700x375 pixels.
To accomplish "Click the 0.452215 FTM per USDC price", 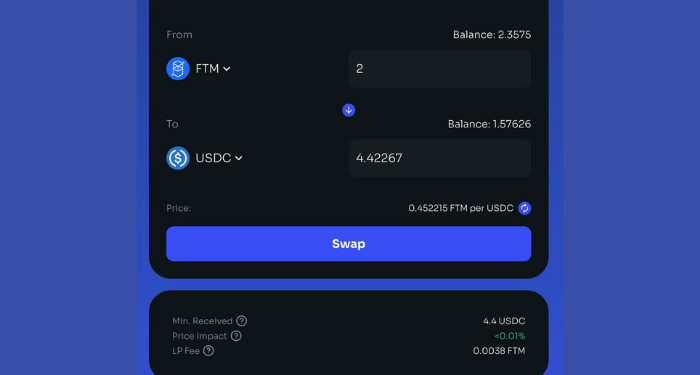I will click(461, 208).
